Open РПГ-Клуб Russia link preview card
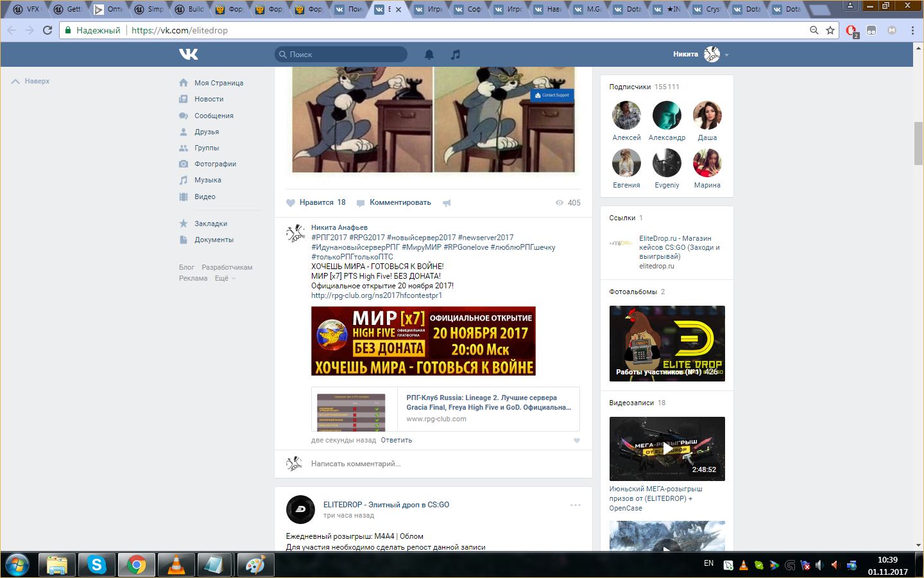Viewport: 924px width, 578px height. coord(445,409)
